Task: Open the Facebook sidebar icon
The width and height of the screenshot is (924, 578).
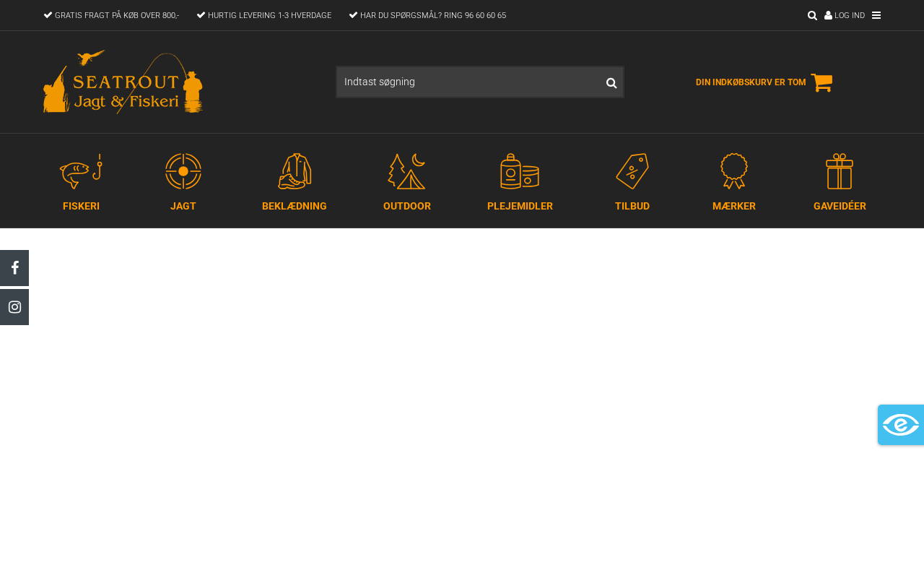Action: click(x=14, y=268)
